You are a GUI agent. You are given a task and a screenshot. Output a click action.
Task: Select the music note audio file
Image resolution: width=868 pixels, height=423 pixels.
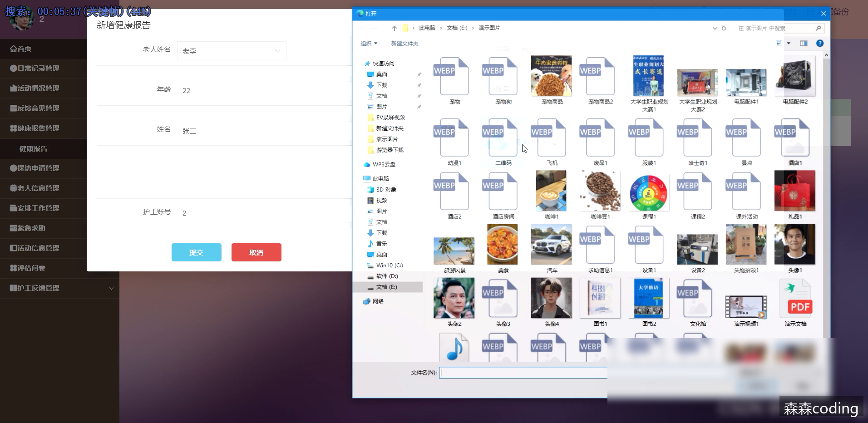point(454,348)
